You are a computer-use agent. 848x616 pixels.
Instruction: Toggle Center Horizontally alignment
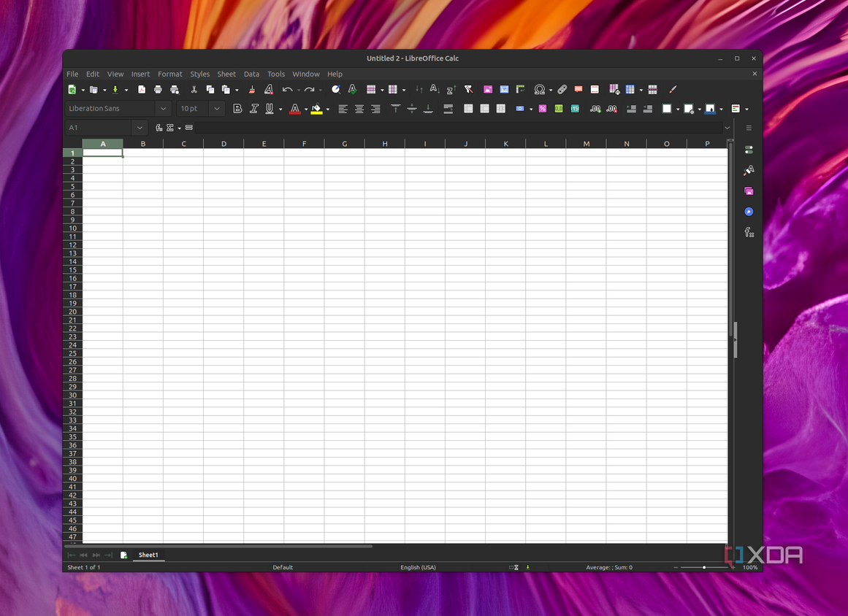click(x=359, y=109)
